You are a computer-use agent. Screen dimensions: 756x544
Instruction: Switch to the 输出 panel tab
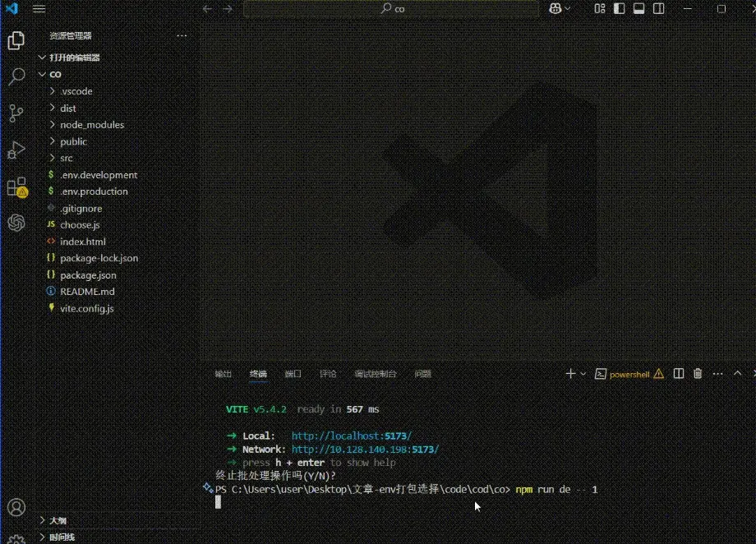pos(224,374)
